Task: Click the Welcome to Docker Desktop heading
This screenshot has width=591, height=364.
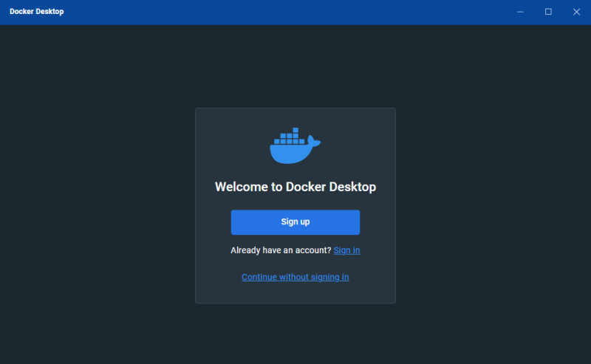Action: coord(295,187)
